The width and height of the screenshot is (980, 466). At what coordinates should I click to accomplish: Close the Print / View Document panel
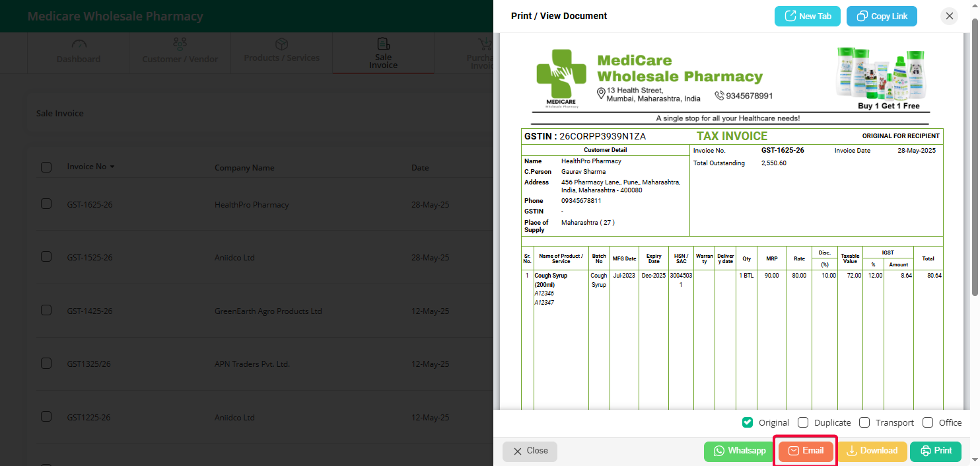(950, 16)
